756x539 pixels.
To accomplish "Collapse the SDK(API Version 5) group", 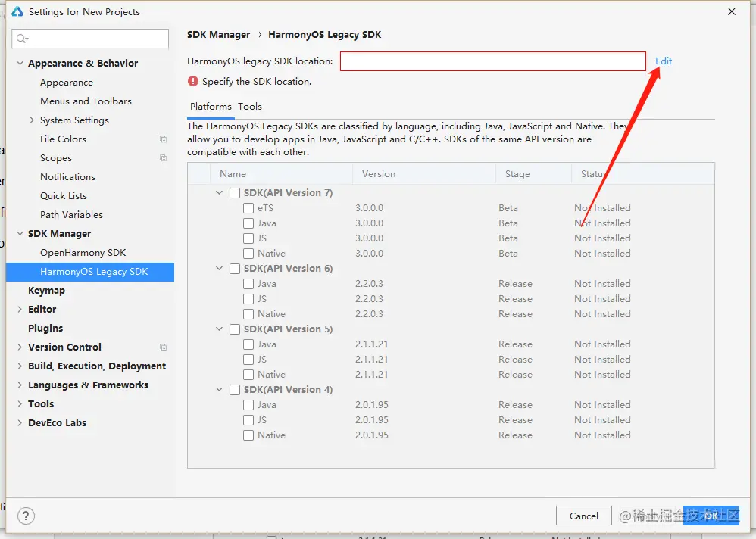I will (x=220, y=329).
